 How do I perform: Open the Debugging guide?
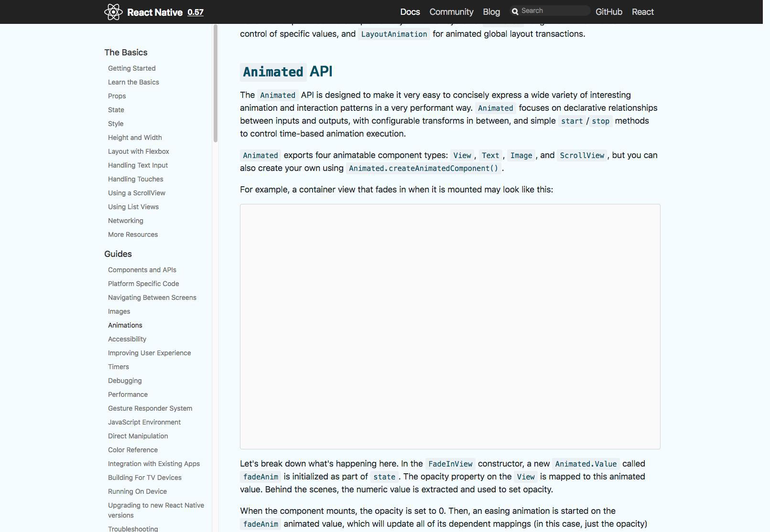coord(125,381)
